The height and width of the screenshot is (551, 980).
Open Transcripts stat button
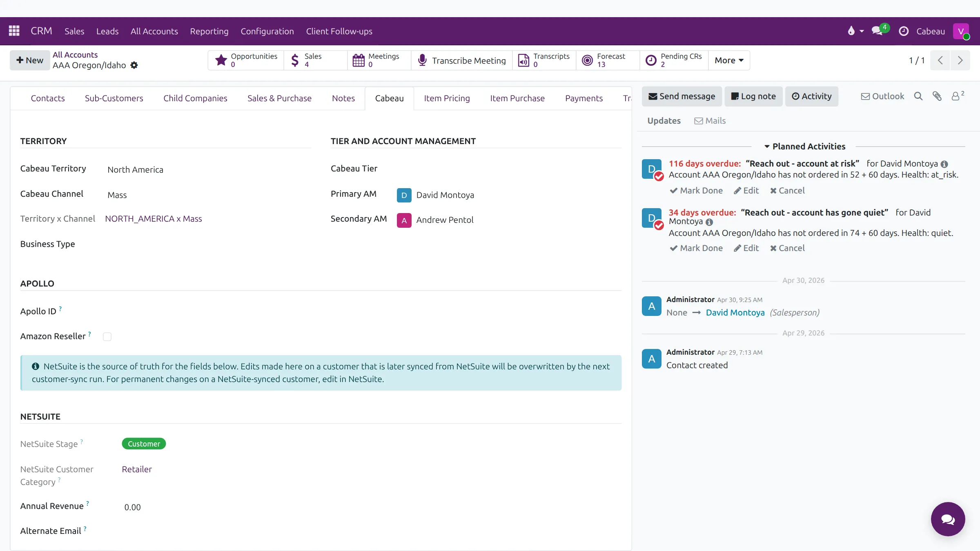[544, 60]
